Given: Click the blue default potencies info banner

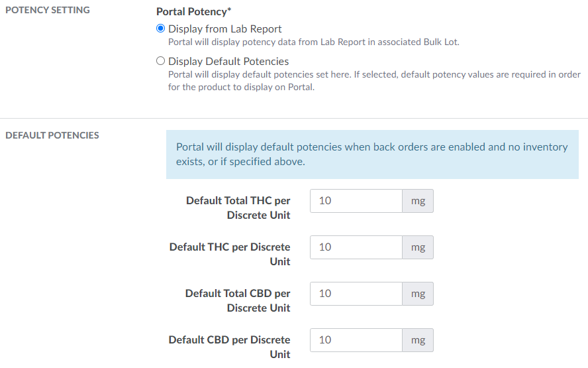Looking at the screenshot, I should coord(372,154).
